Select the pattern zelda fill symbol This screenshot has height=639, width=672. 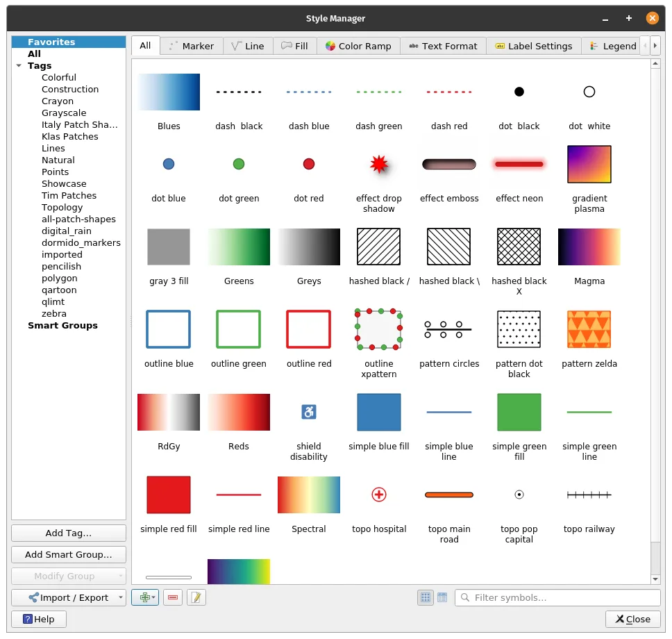pyautogui.click(x=589, y=330)
